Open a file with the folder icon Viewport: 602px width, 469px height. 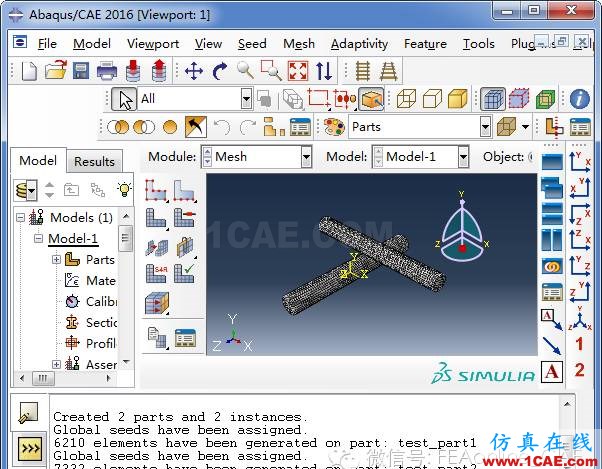pyautogui.click(x=55, y=70)
